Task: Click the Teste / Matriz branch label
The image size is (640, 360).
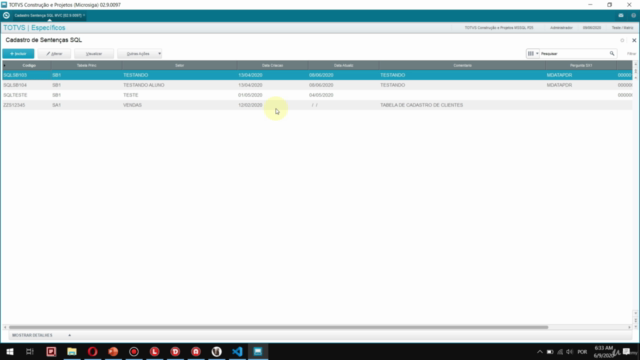Action: [622, 28]
